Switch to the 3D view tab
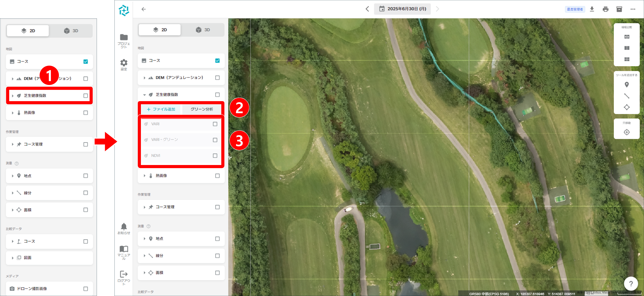 [203, 30]
